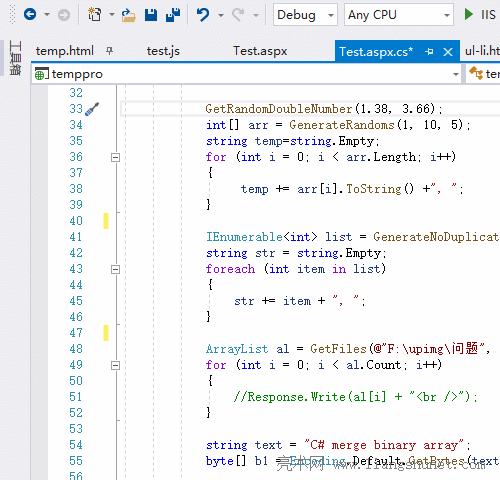
Task: Switch to the ul-li.html tab
Action: 482,51
